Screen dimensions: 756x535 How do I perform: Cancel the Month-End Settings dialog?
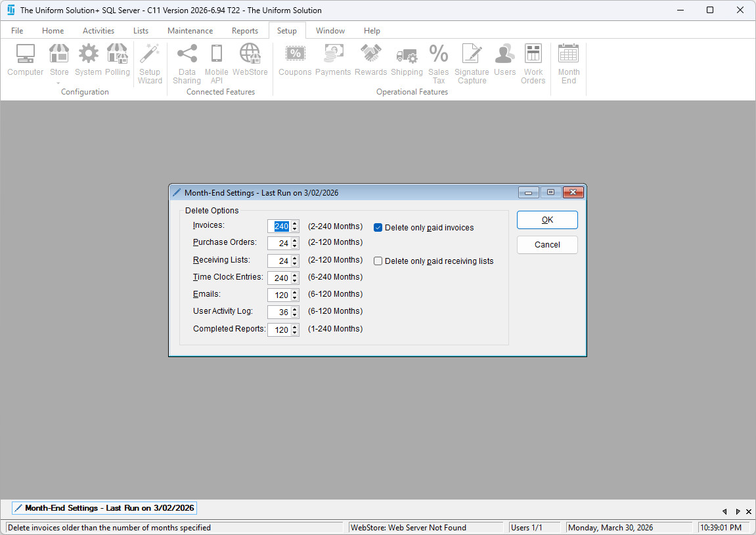point(547,245)
